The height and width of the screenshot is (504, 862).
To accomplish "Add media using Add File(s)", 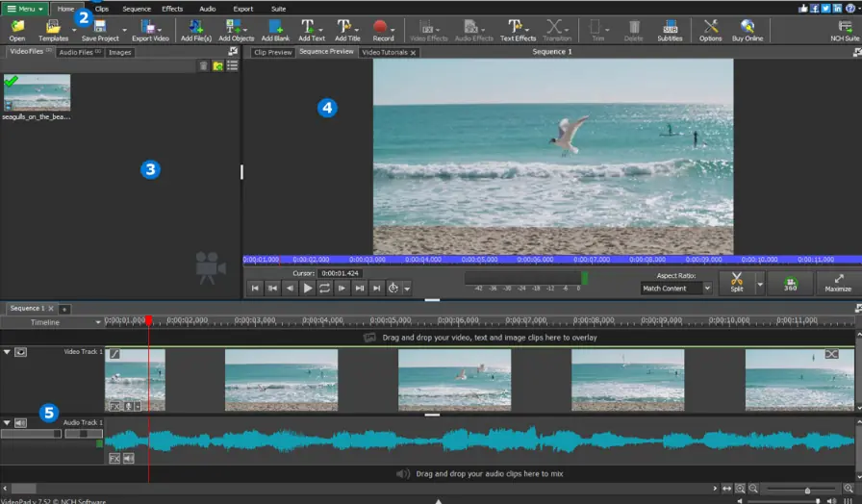I will click(x=196, y=30).
